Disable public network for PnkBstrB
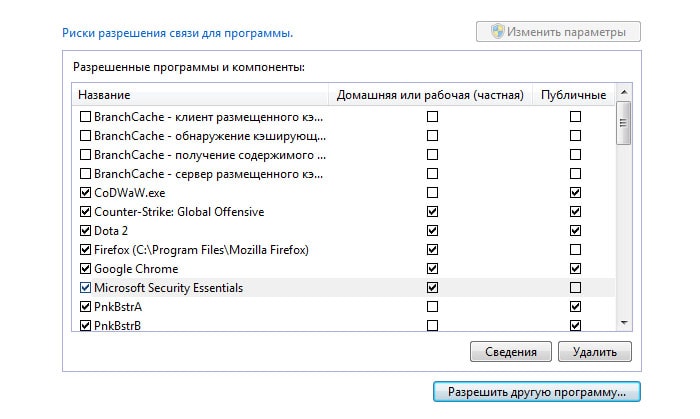The image size is (700, 419). (x=575, y=326)
